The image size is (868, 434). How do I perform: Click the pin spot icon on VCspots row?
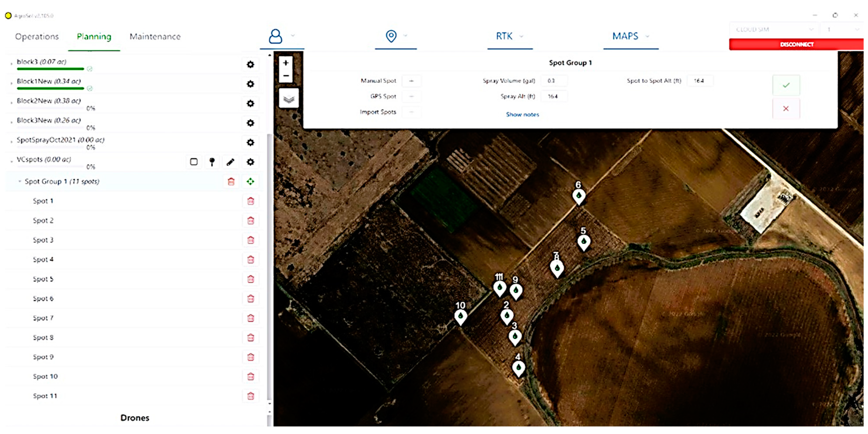click(x=212, y=162)
